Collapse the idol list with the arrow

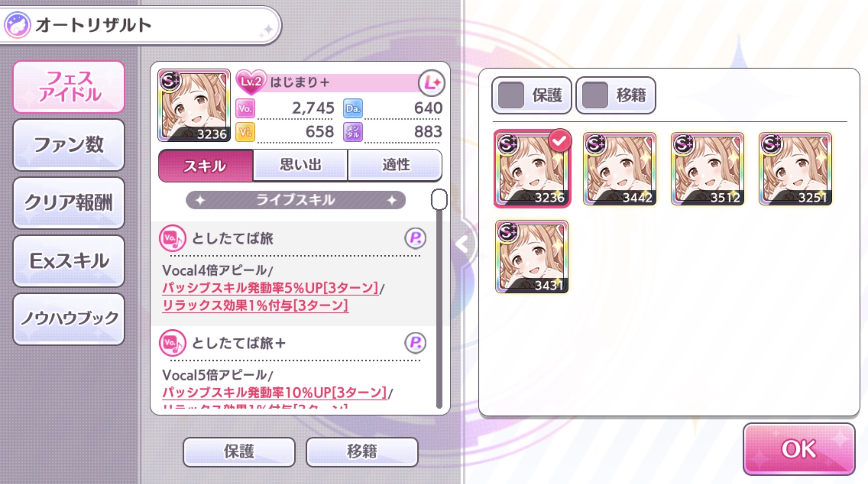pyautogui.click(x=462, y=244)
